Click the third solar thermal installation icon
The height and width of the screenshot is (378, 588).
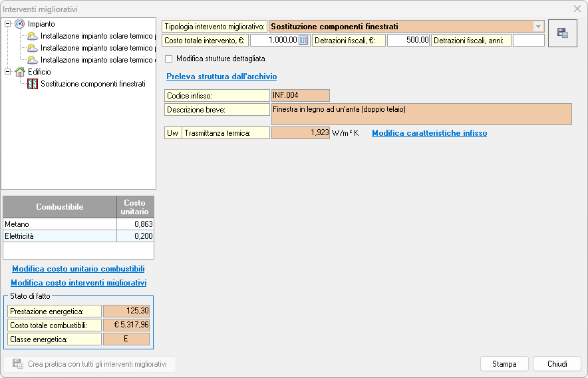click(x=33, y=60)
